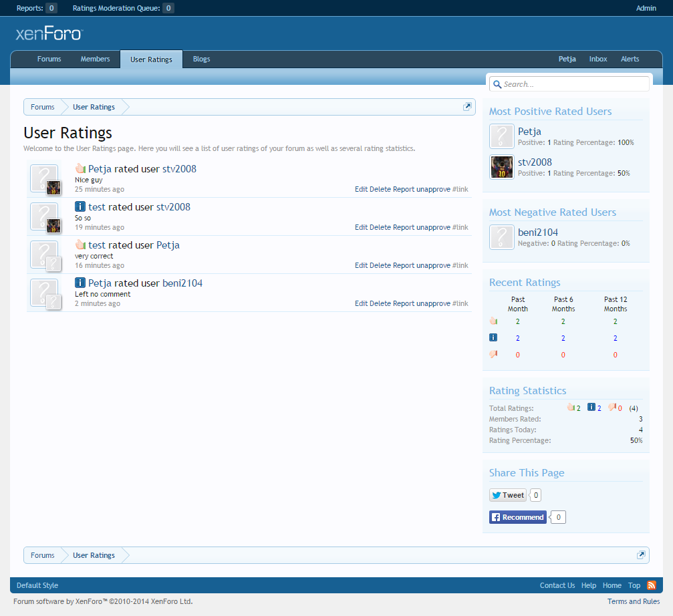Click positive icon in Total Ratings row
673x616 pixels.
click(x=571, y=407)
